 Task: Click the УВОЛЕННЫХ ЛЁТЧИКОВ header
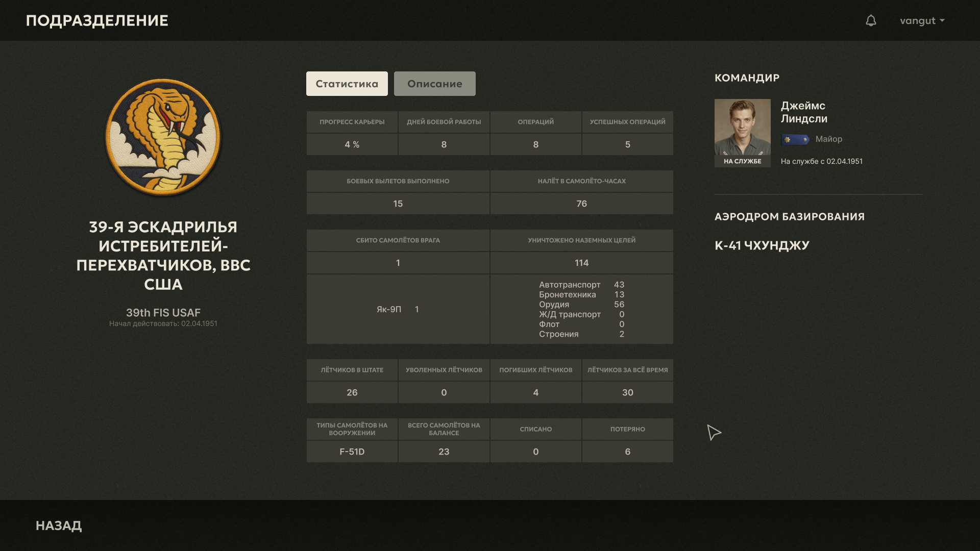(x=444, y=370)
